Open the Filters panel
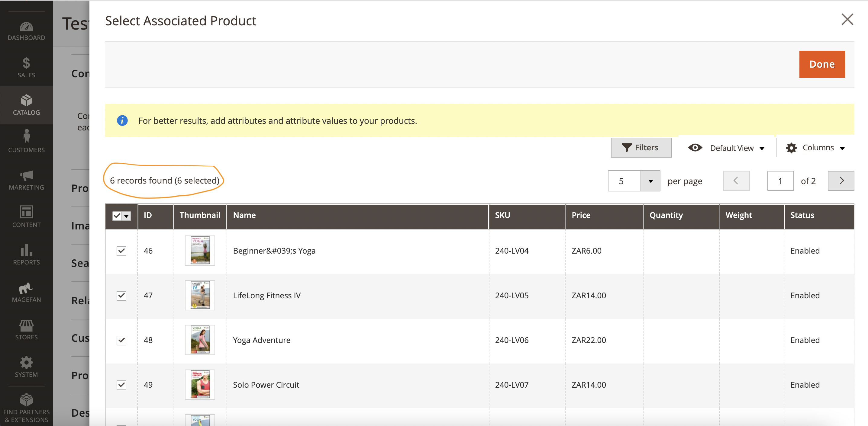This screenshot has height=426, width=868. point(641,148)
